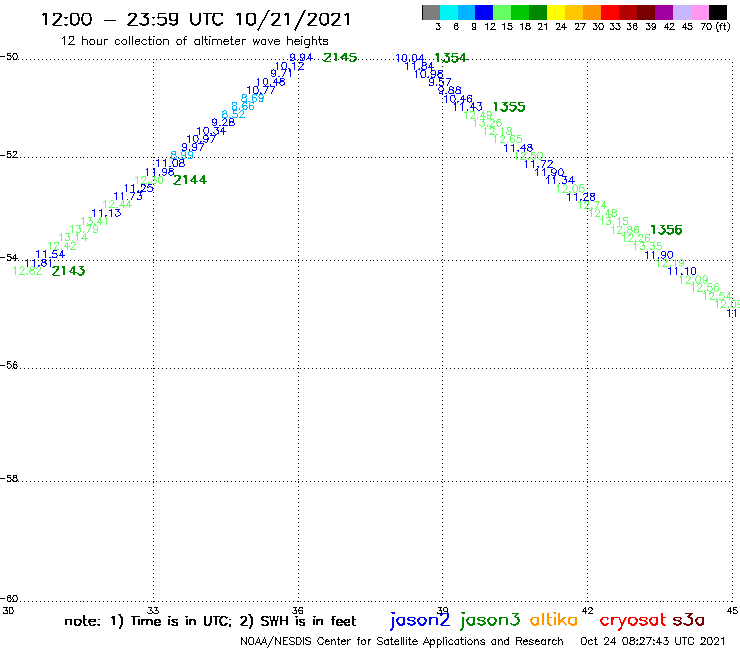Click the wave height value 12.82
Screen dimensions: 740x650
point(27,271)
